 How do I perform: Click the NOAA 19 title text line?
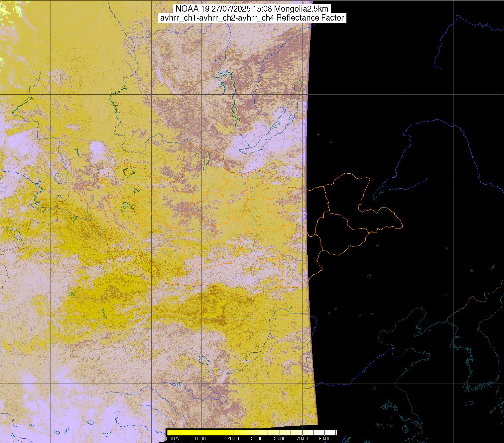252,8
